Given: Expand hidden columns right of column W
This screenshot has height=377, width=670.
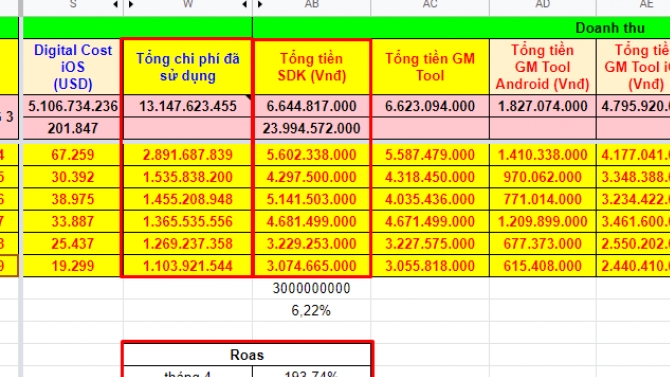Looking at the screenshot, I should [x=244, y=4].
